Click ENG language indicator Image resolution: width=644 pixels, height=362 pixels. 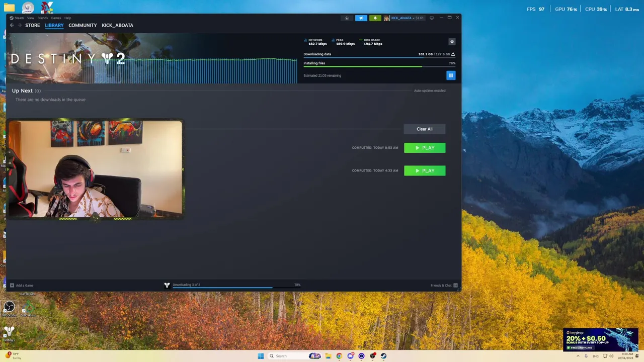pos(596,356)
